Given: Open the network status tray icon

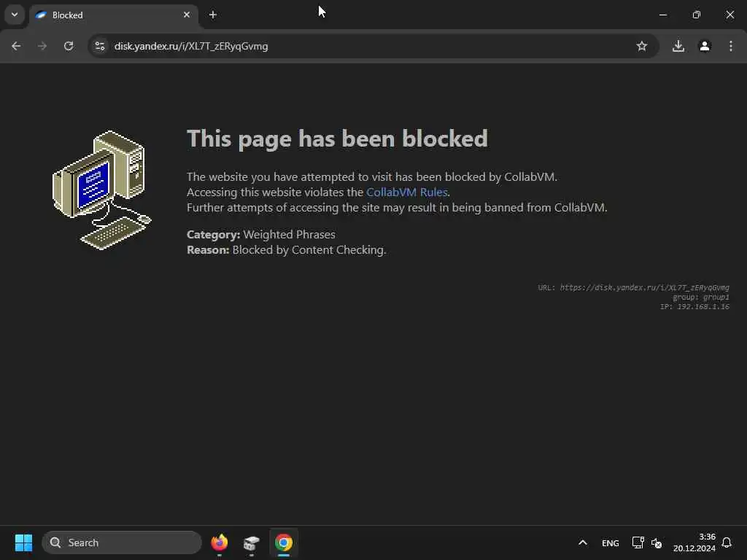Looking at the screenshot, I should (638, 542).
